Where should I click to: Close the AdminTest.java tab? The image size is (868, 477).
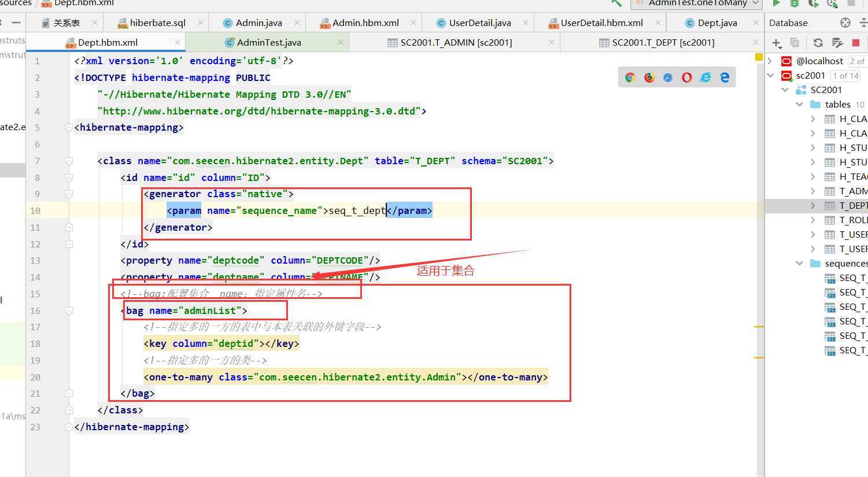tap(341, 42)
